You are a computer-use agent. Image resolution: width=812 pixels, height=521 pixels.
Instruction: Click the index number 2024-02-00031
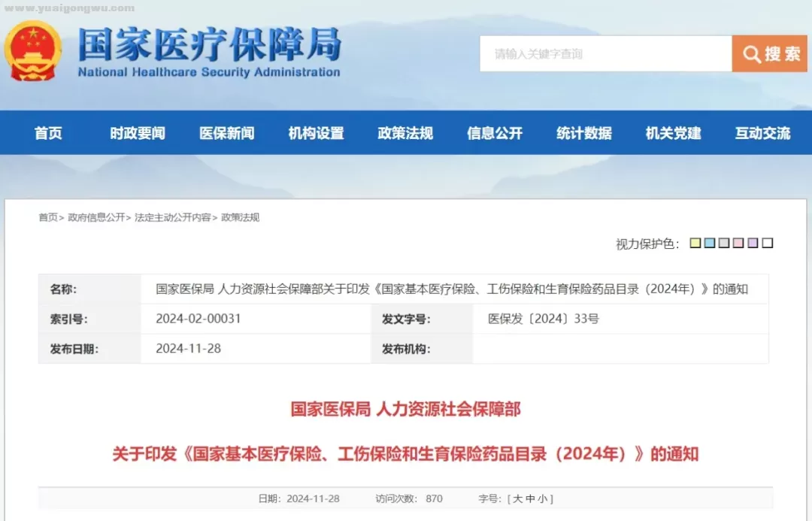pyautogui.click(x=198, y=319)
